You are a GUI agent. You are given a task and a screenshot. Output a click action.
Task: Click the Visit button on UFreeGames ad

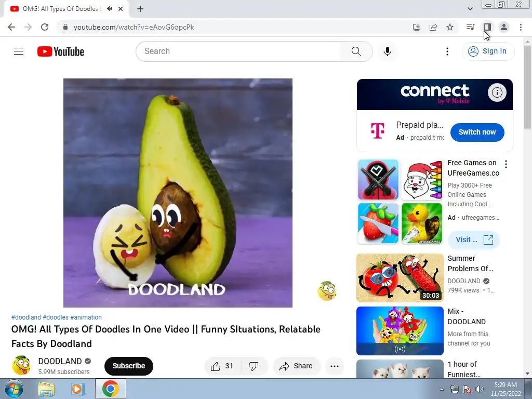coord(474,240)
